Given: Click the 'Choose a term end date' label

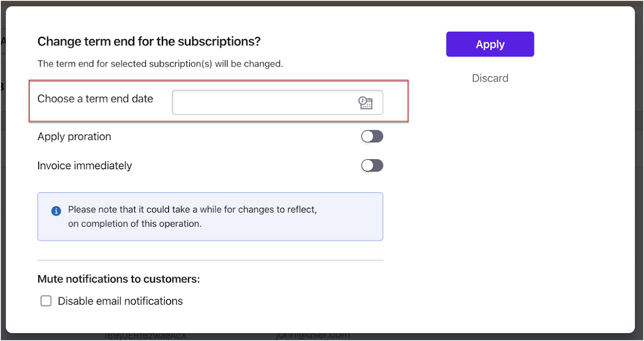Looking at the screenshot, I should (x=95, y=99).
